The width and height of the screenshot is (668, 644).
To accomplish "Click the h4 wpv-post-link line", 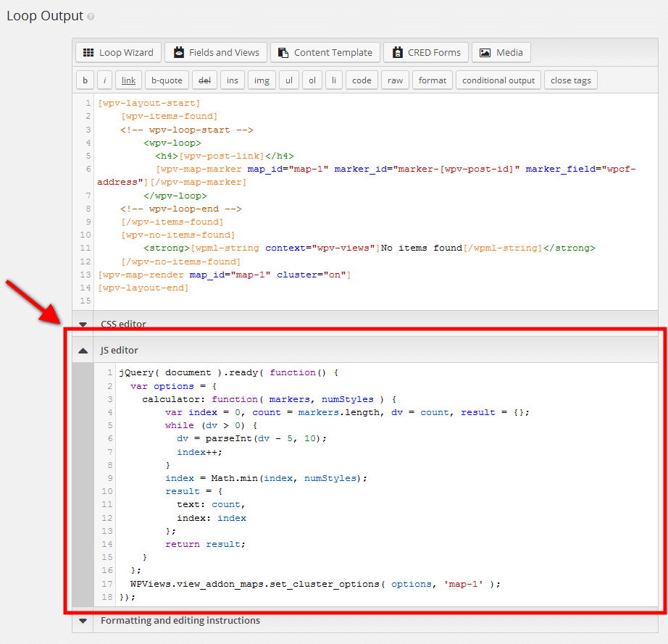I will click(x=225, y=156).
